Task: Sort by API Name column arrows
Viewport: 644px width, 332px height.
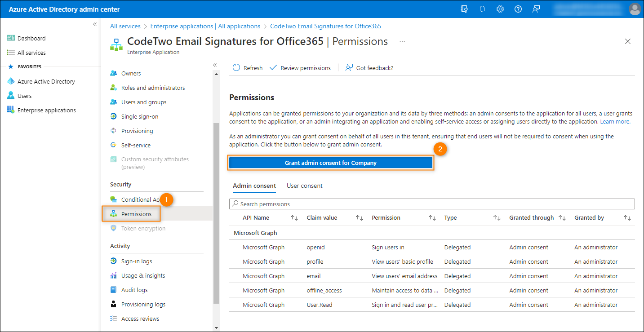Action: click(x=294, y=218)
